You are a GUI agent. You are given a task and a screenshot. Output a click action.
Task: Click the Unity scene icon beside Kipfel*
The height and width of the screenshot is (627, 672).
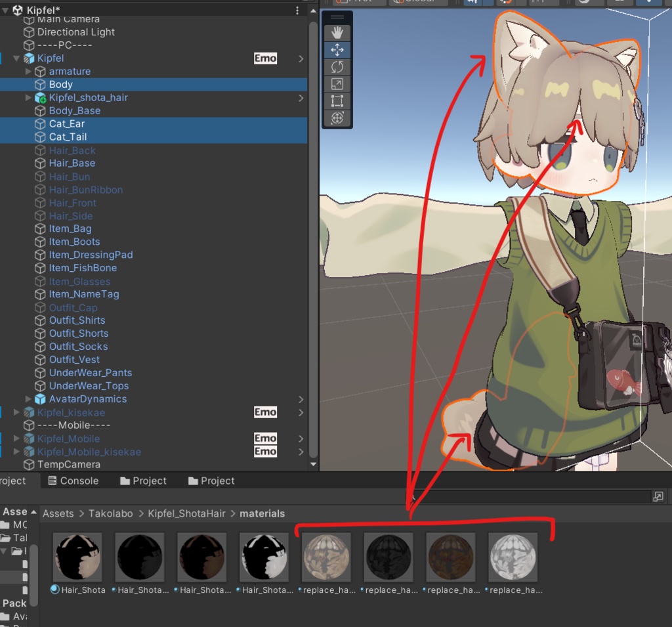click(x=18, y=10)
